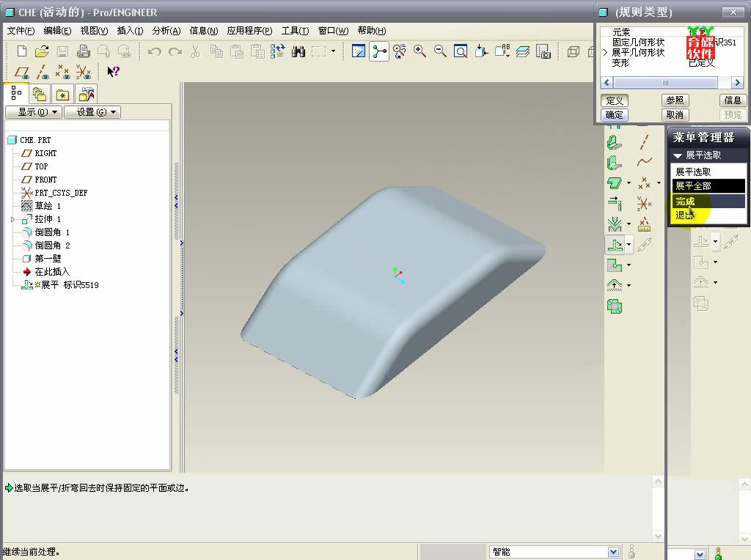Choose 展平选取 option in menu manager
Image resolution: width=751 pixels, height=560 pixels.
[x=708, y=172]
